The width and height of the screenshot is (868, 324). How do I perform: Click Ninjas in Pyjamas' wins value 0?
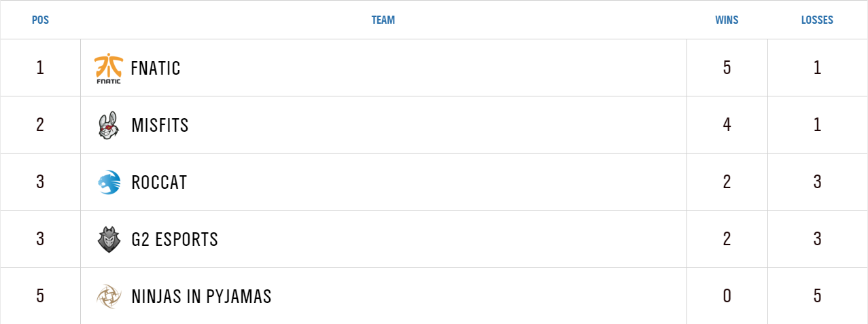click(x=727, y=296)
